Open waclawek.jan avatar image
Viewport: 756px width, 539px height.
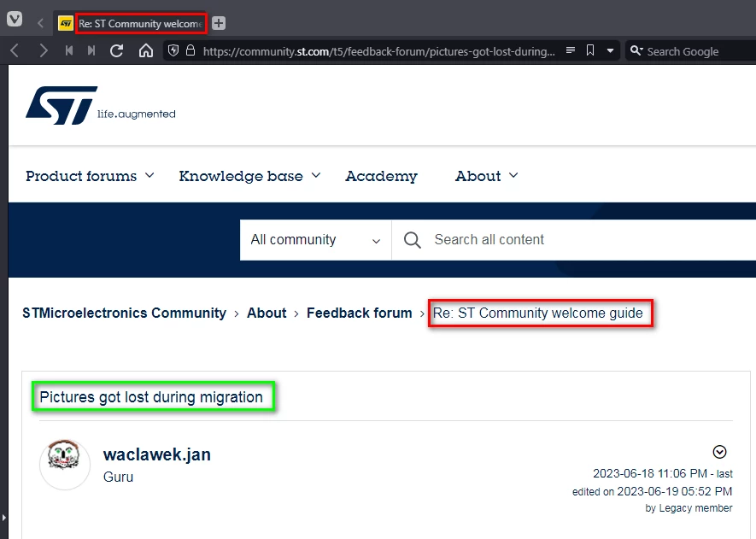[65, 465]
